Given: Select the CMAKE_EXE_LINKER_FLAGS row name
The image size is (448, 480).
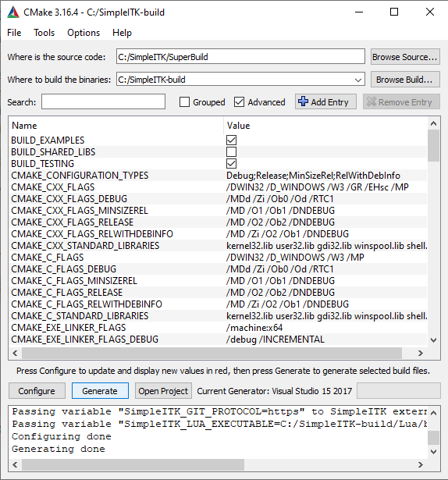Looking at the screenshot, I should (x=69, y=328).
